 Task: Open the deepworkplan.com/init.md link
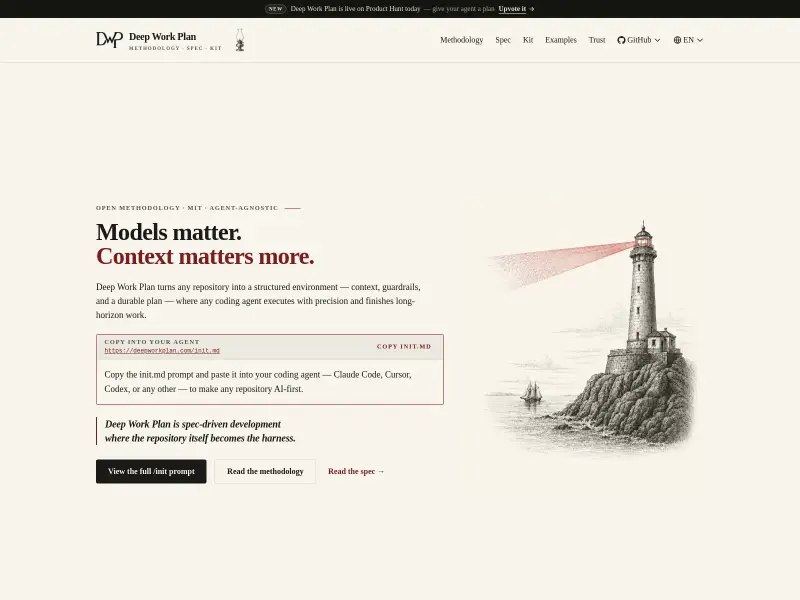[162, 351]
